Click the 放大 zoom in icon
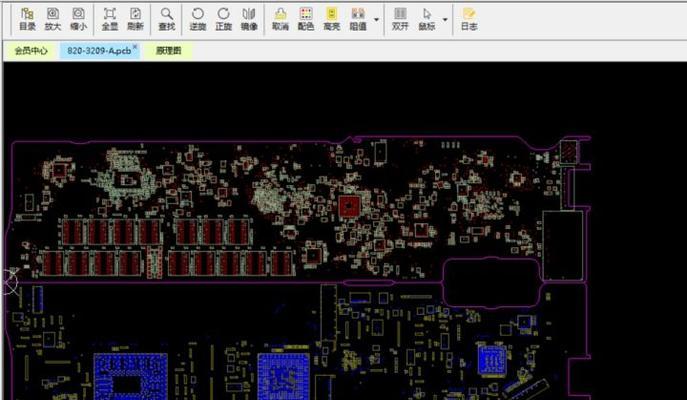 (x=53, y=19)
